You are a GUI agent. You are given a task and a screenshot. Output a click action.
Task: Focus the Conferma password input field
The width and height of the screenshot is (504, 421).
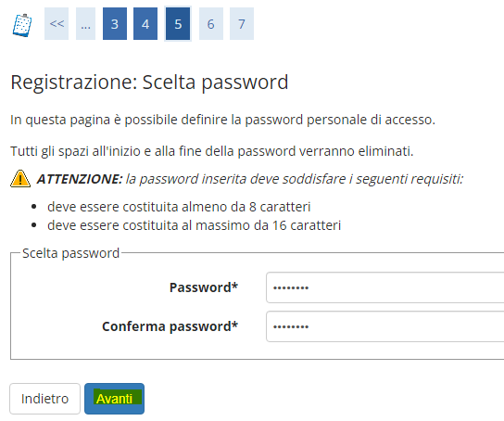coord(384,326)
